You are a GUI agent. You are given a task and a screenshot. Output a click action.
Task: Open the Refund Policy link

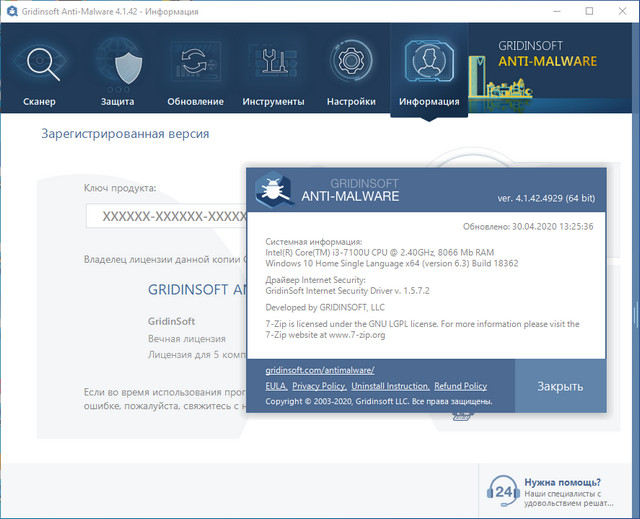461,386
